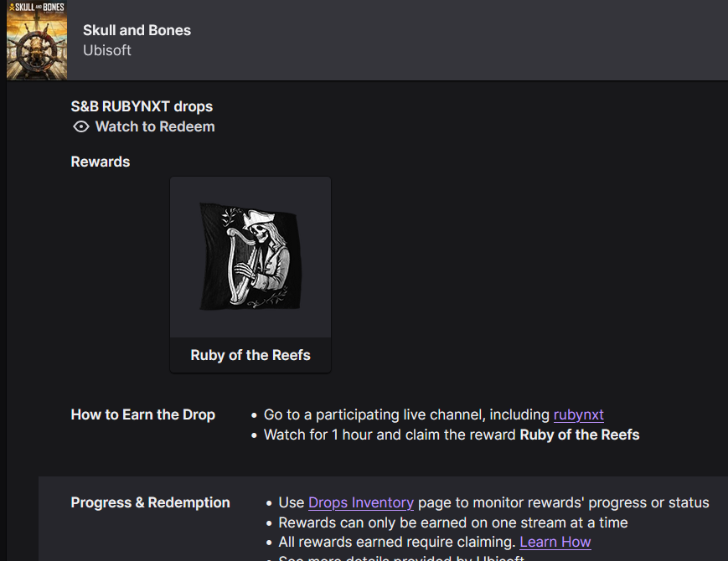Open the rubynxt channel link

tap(579, 414)
